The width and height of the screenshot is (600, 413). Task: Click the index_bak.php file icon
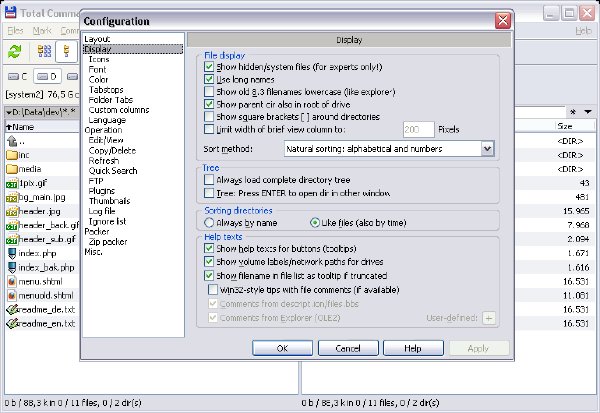(x=12, y=268)
